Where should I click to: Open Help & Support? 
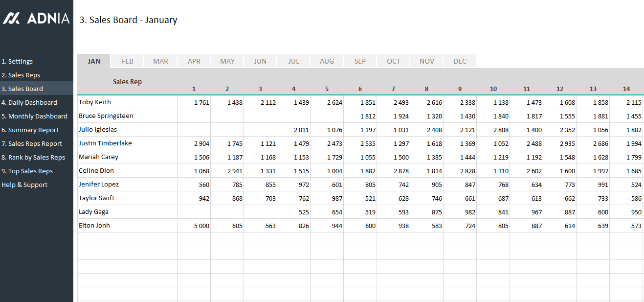point(24,185)
